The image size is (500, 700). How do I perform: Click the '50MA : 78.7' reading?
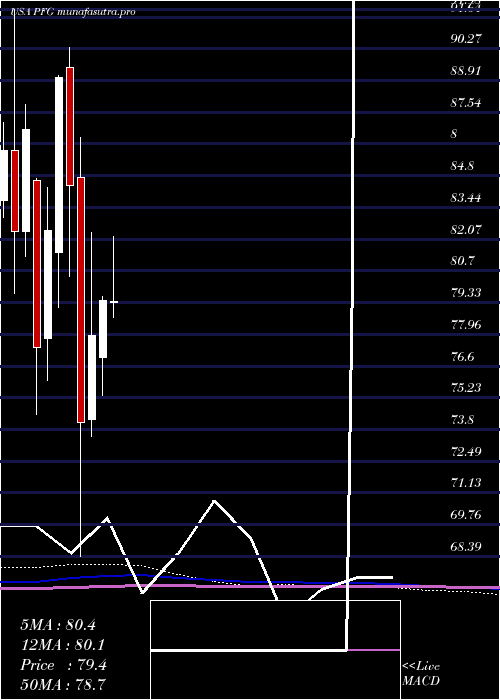pyautogui.click(x=62, y=685)
